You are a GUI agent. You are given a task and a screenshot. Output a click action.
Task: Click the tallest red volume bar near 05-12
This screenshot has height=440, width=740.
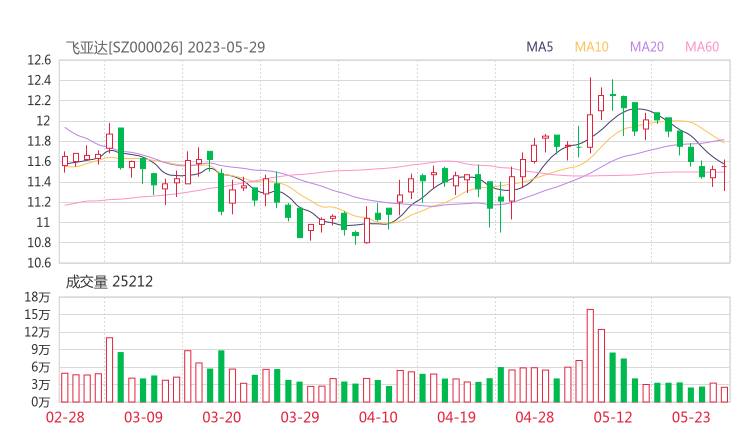[590, 356]
